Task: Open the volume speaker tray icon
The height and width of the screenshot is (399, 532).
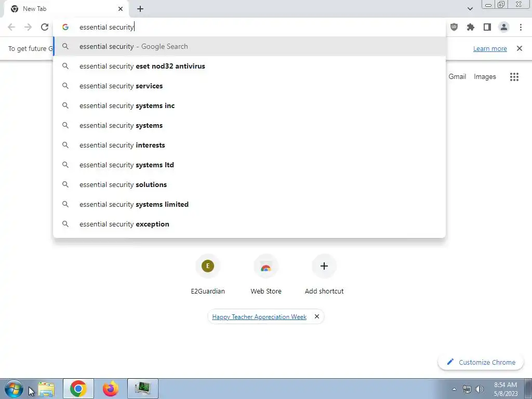Action: click(x=480, y=389)
